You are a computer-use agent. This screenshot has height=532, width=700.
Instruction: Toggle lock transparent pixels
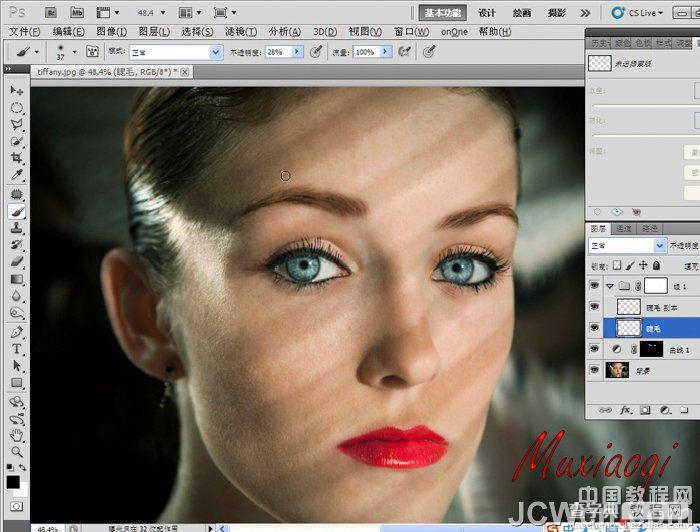[x=617, y=266]
